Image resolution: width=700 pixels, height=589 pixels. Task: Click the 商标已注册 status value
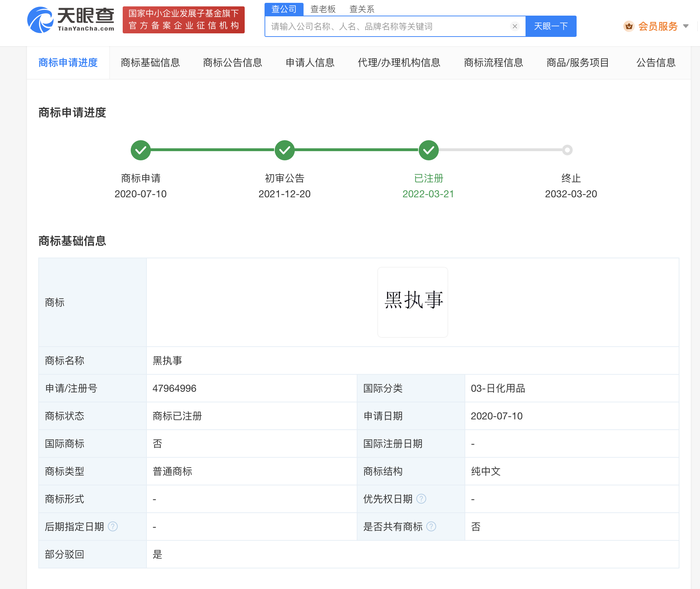[177, 416]
